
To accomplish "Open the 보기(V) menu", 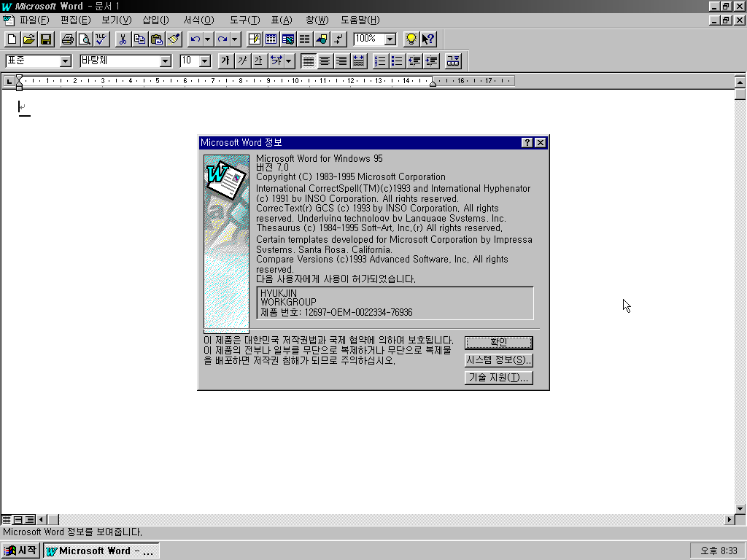I will tap(116, 20).
